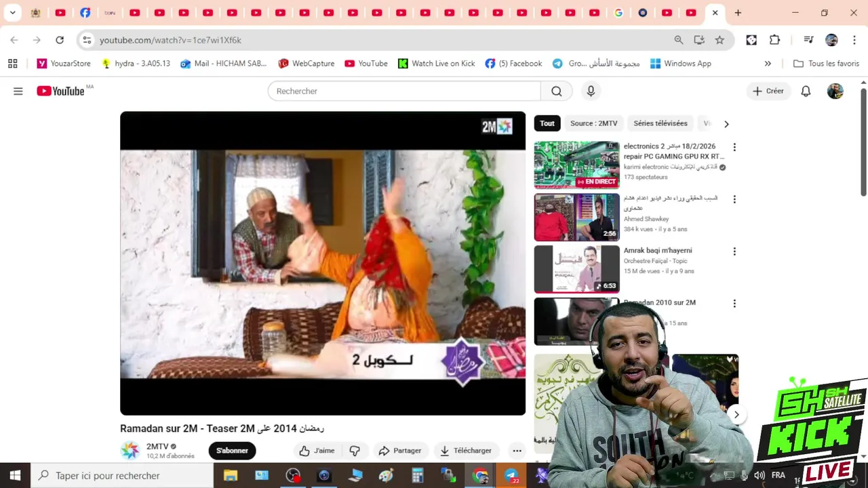View site information icon beside the URL
868x488 pixels.
[x=87, y=40]
